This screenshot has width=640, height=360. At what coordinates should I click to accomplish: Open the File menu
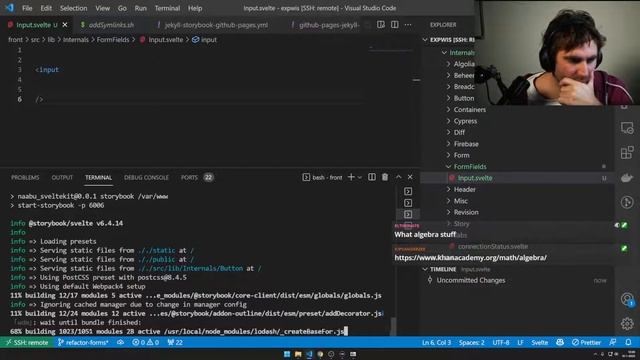pos(27,8)
